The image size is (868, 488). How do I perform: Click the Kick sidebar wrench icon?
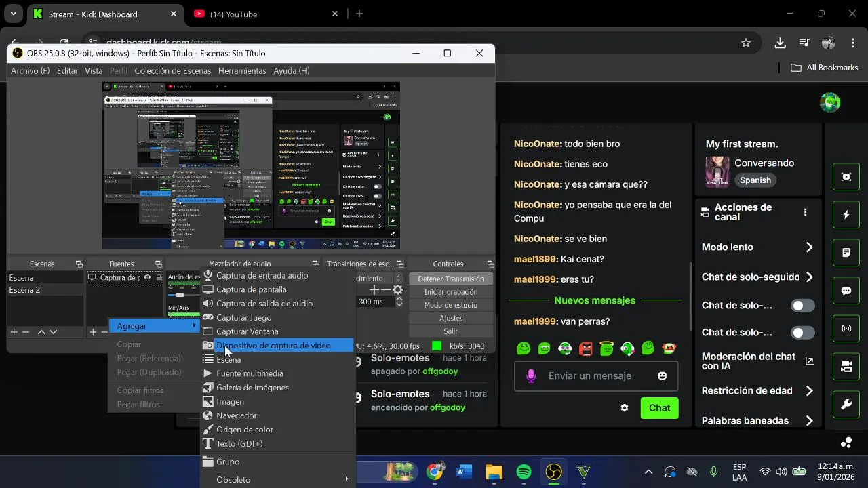pos(846,405)
